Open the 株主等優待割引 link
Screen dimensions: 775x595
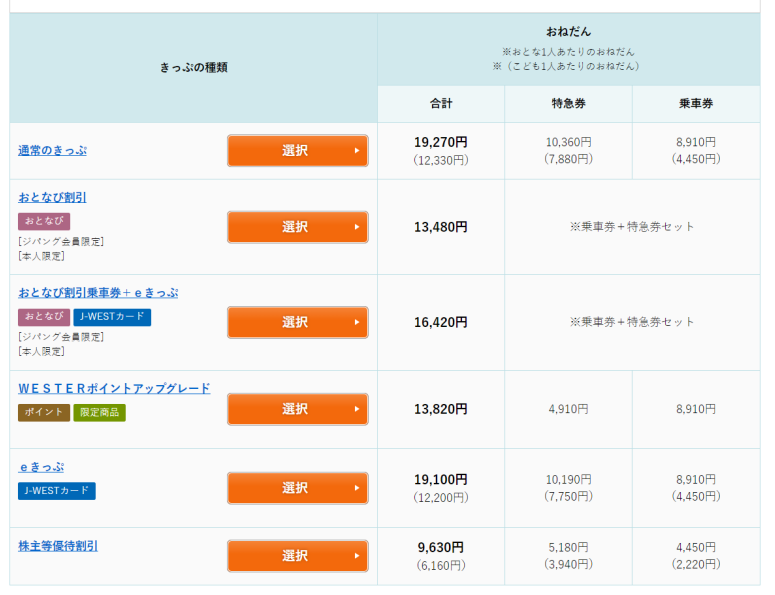tap(58, 546)
